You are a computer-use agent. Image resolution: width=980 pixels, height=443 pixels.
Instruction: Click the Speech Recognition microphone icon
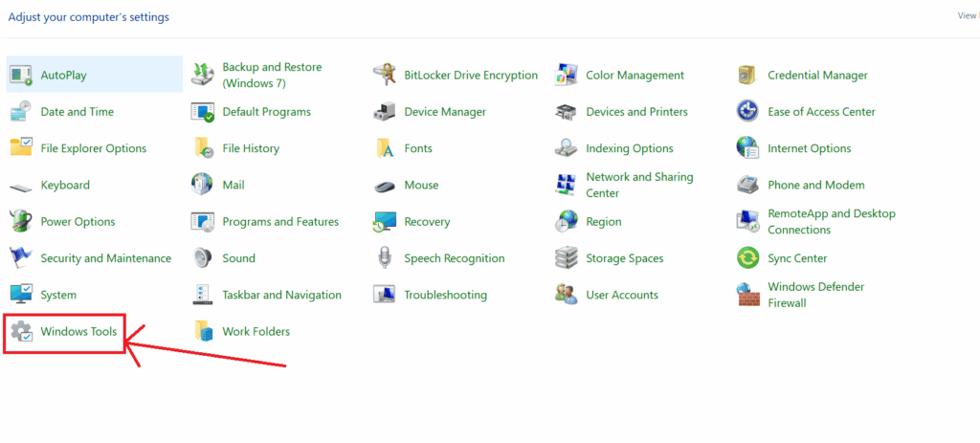pos(384,258)
